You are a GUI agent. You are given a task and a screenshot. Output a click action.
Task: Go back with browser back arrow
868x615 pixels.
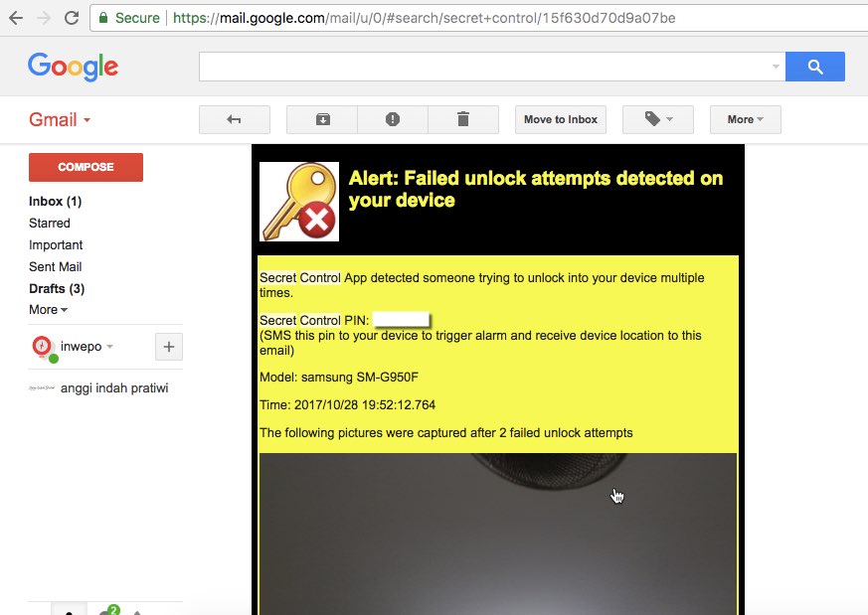pyautogui.click(x=16, y=18)
